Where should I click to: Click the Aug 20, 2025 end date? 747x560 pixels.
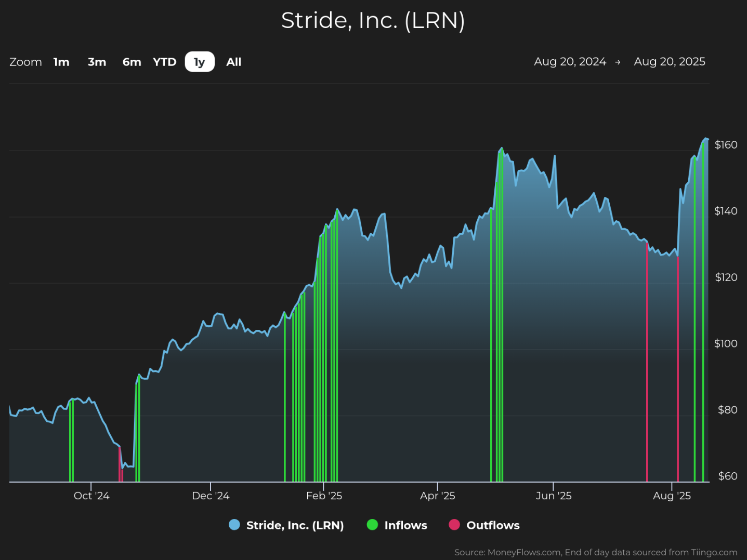point(670,62)
